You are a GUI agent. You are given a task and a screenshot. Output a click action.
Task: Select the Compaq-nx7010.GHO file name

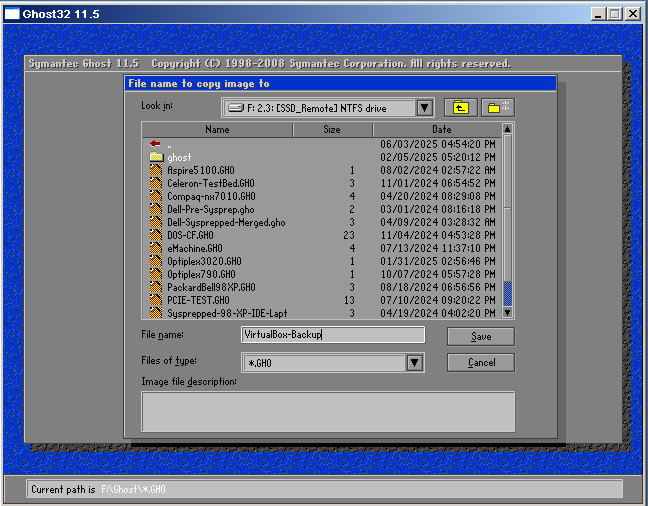tap(211, 196)
